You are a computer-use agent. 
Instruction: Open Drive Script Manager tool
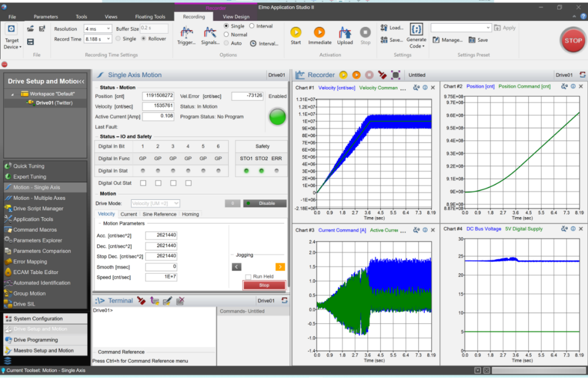point(38,208)
